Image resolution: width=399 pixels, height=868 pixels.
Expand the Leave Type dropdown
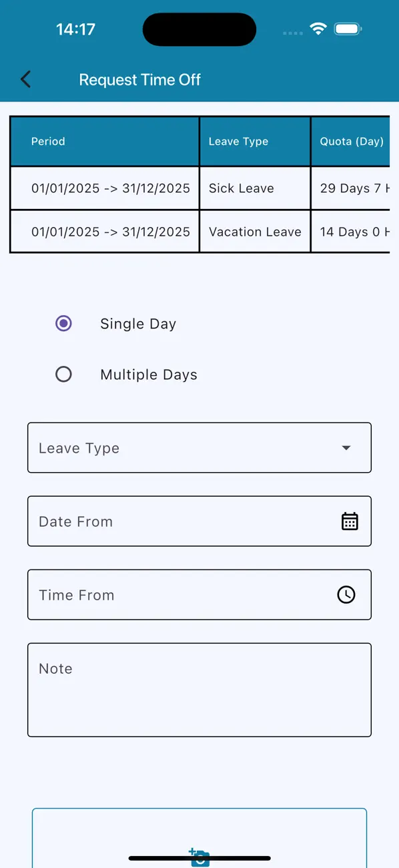[x=199, y=447]
